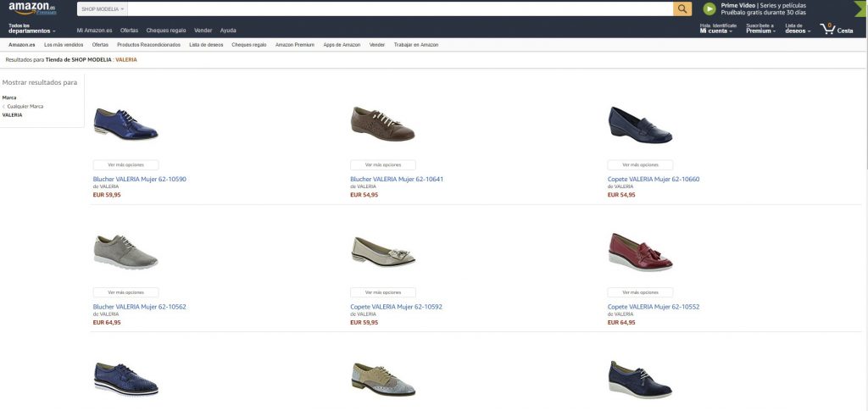The height and width of the screenshot is (411, 868).
Task: Click EUR 59,95 price of Blucher 62-10590
Action: click(x=107, y=195)
